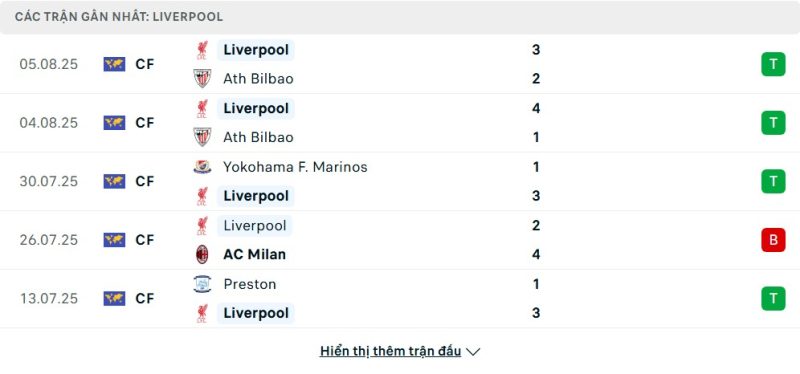Click Liverpool crest in 05.08.25 match
The image size is (800, 374).
(x=202, y=50)
